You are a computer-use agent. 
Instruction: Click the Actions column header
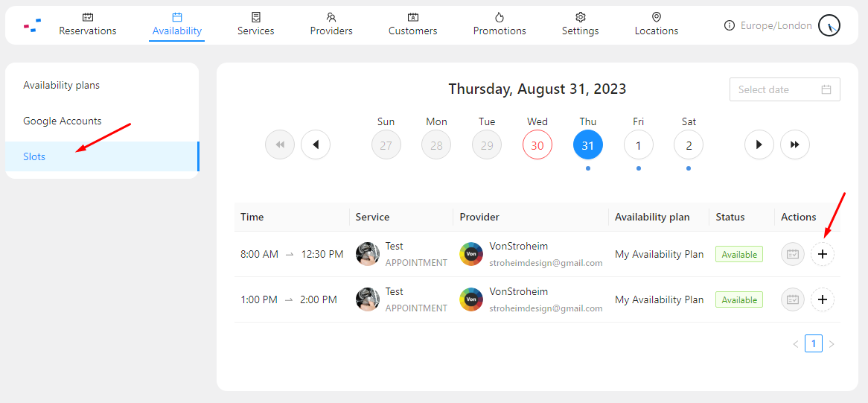(x=808, y=217)
